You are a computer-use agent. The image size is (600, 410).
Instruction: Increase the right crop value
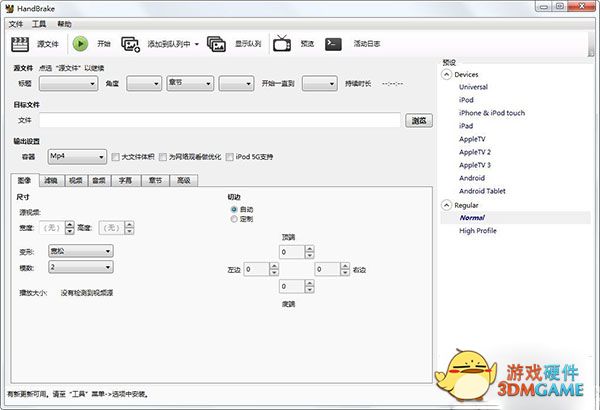click(x=345, y=266)
